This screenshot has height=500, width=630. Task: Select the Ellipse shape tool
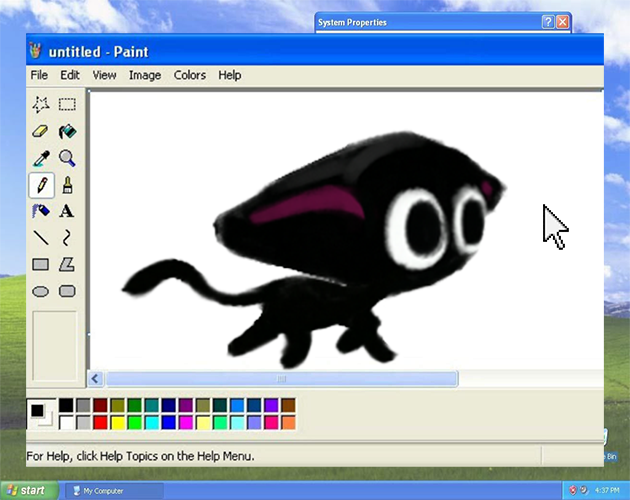41,291
